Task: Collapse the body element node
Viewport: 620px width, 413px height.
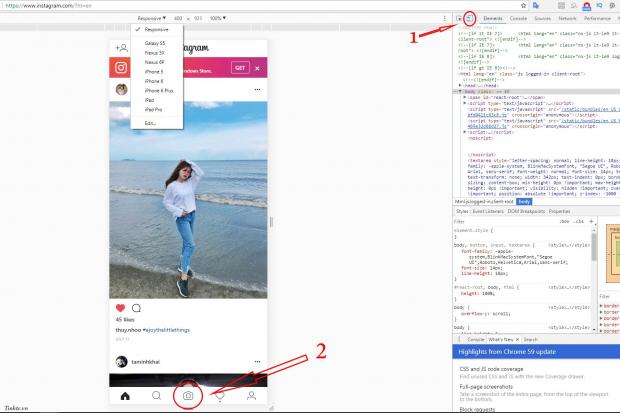Action: click(x=460, y=91)
